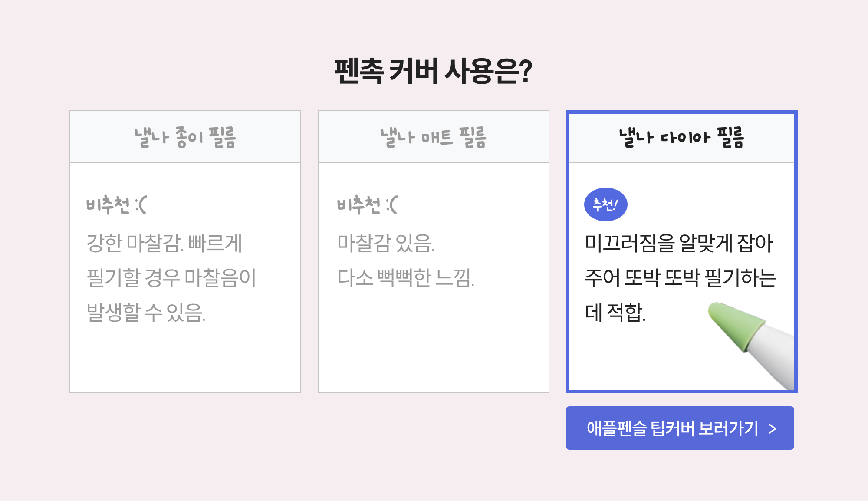Click the "비추천 :(" label in the matte film card
The image size is (868, 501).
tap(367, 204)
